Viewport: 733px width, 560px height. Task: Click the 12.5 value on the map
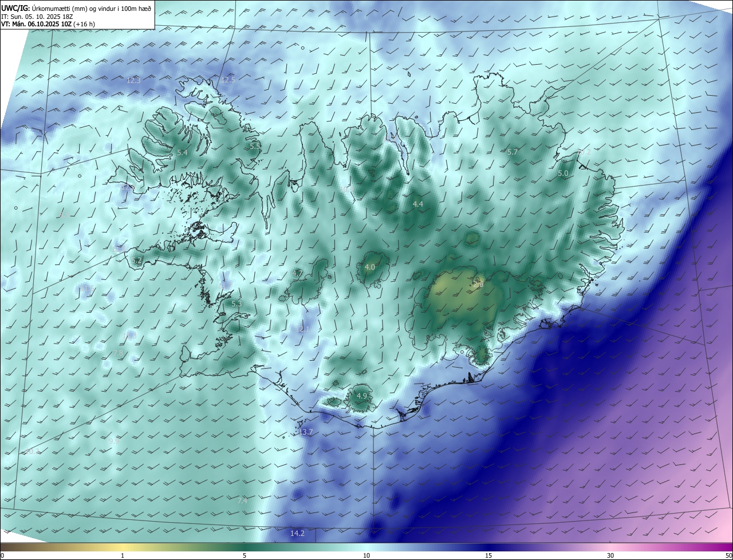click(228, 80)
